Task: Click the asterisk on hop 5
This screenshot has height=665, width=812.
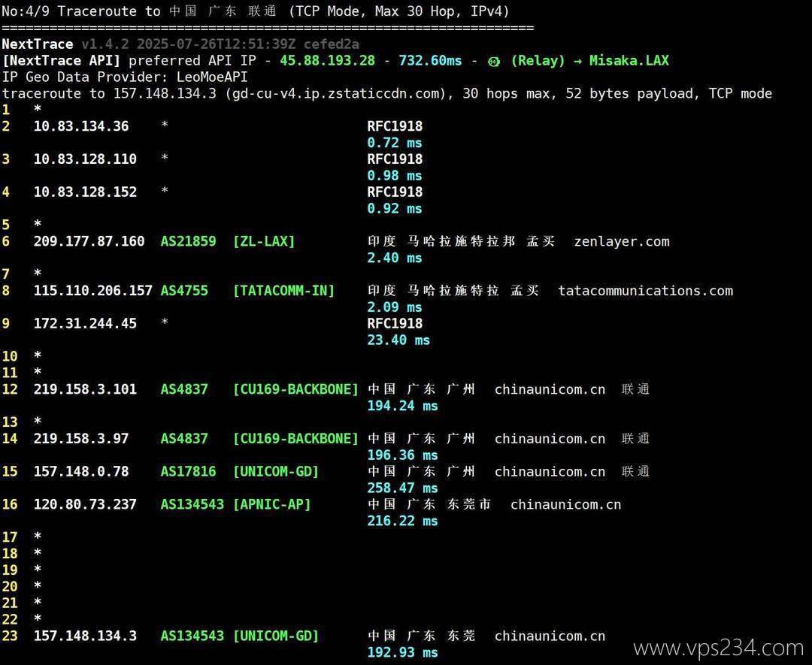Action: [38, 224]
